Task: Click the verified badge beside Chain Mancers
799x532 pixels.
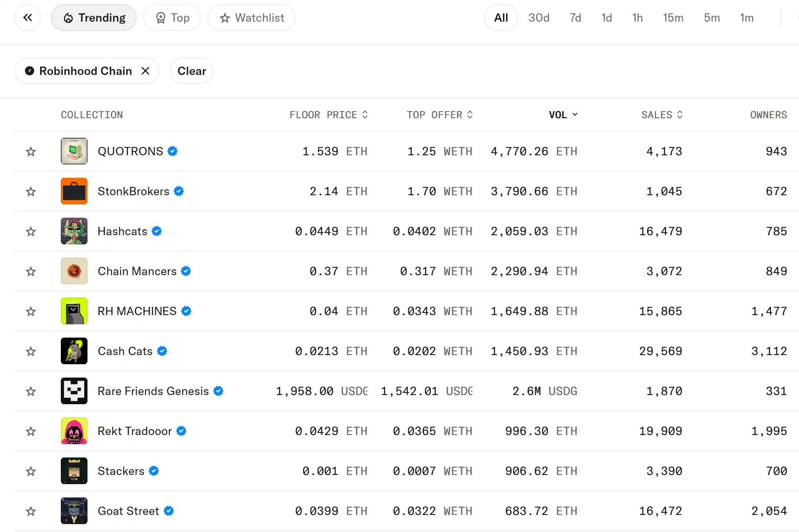Action: coord(186,271)
